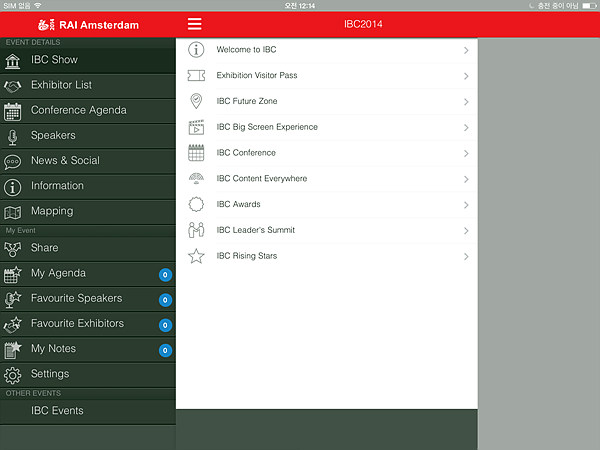The image size is (600, 450).
Task: Click the Exhibition Visitor Pass ticket icon
Action: [196, 75]
